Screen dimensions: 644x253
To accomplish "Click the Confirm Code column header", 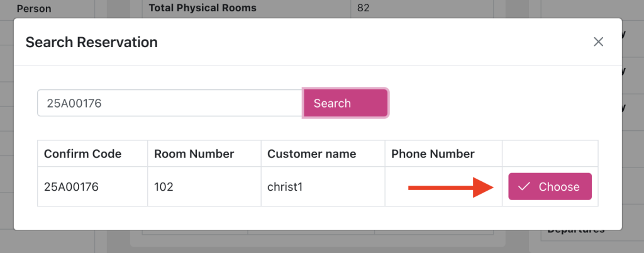I will [82, 154].
